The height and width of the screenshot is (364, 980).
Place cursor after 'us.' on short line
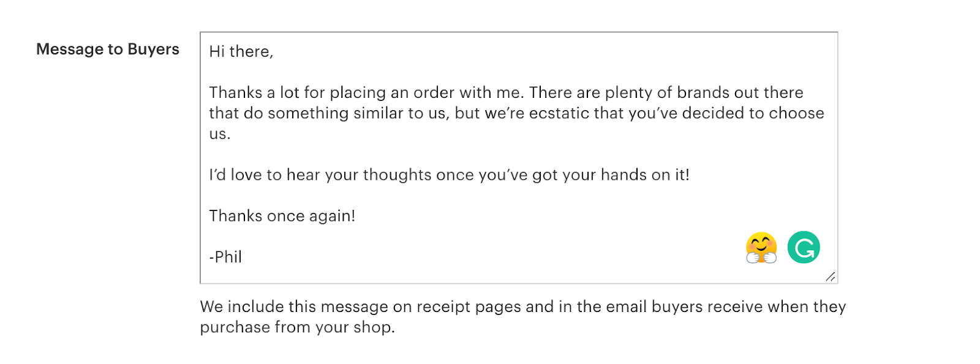pyautogui.click(x=232, y=134)
